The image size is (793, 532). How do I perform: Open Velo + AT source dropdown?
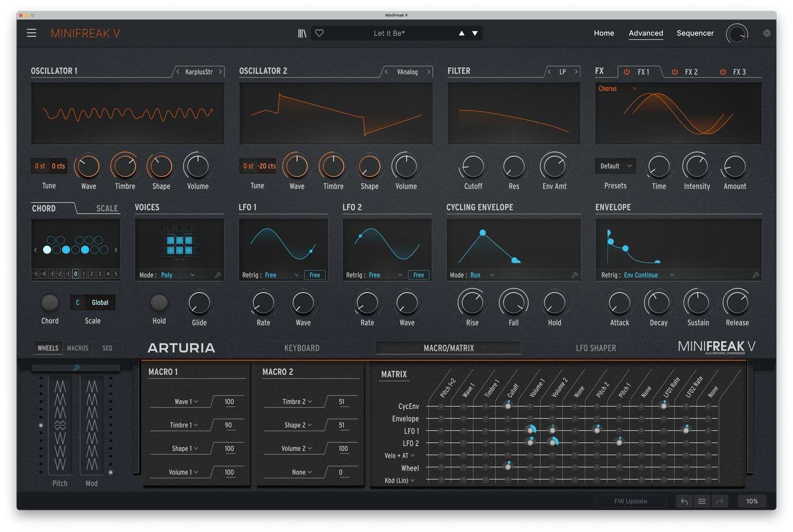(399, 455)
